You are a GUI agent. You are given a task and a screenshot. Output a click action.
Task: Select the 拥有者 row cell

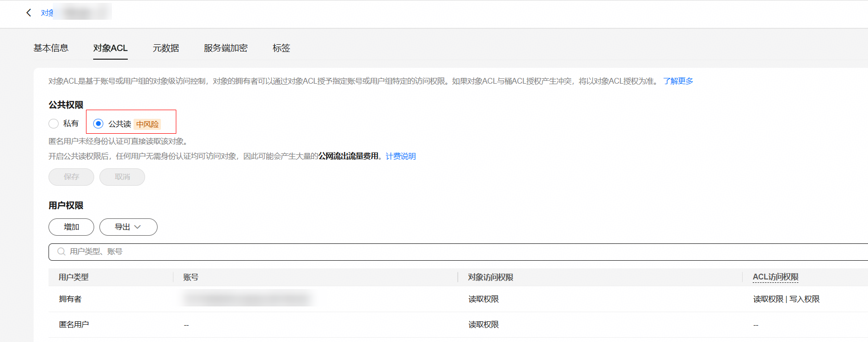[x=70, y=299]
